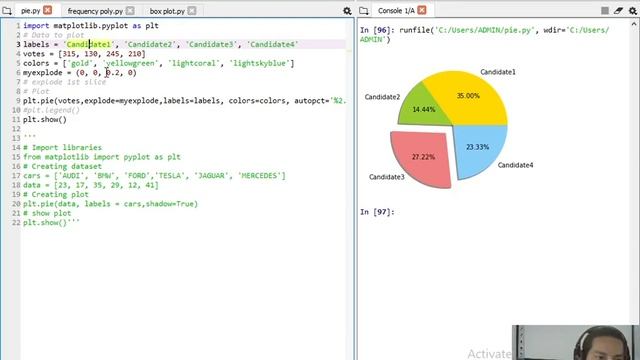Click the commented '#plt.legend()' line
This screenshot has width=640, height=360.
[51, 110]
